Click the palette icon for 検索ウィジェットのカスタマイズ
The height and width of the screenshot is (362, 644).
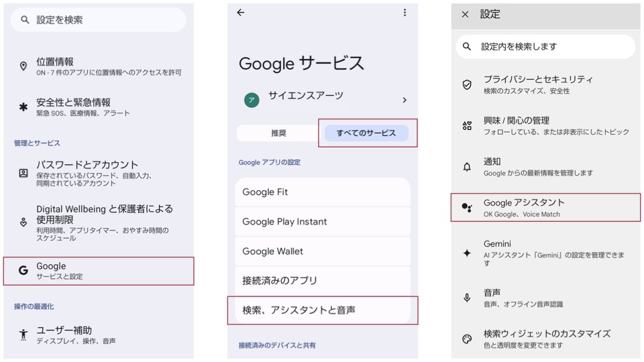click(x=467, y=339)
